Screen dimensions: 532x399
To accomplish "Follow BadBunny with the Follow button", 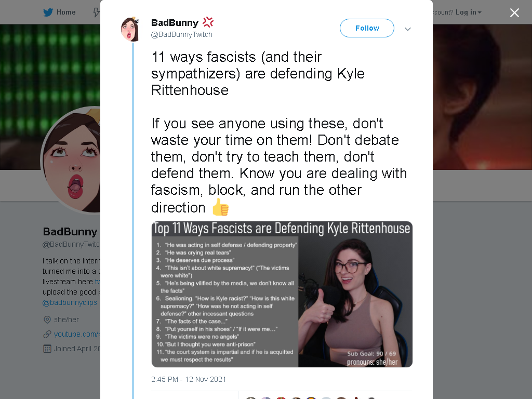I will point(367,28).
